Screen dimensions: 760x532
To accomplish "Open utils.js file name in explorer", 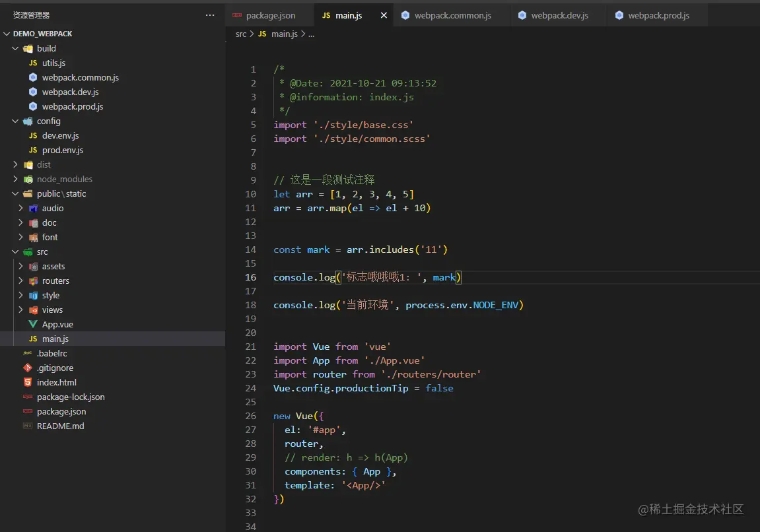I will pos(53,63).
